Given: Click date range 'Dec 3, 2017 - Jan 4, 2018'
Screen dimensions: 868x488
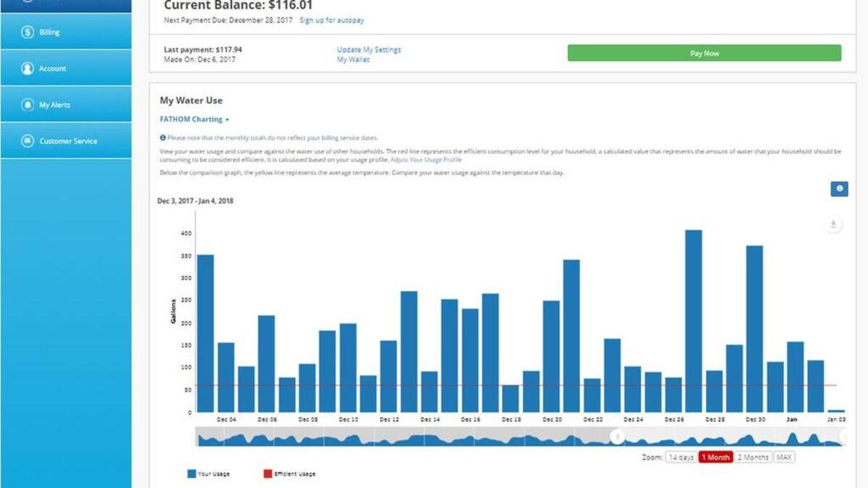Looking at the screenshot, I should [x=195, y=201].
